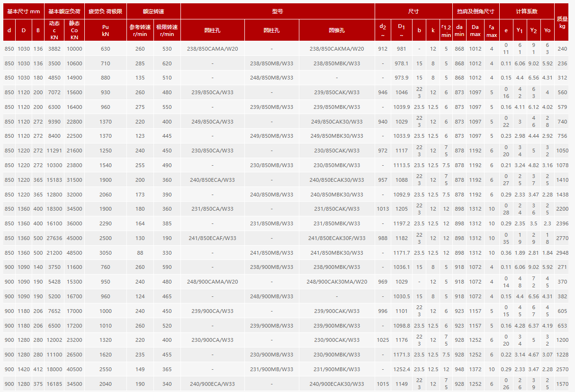Click the 挡肩及倒角尺寸 header
Viewport: 575px width, 392px height.
point(475,11)
